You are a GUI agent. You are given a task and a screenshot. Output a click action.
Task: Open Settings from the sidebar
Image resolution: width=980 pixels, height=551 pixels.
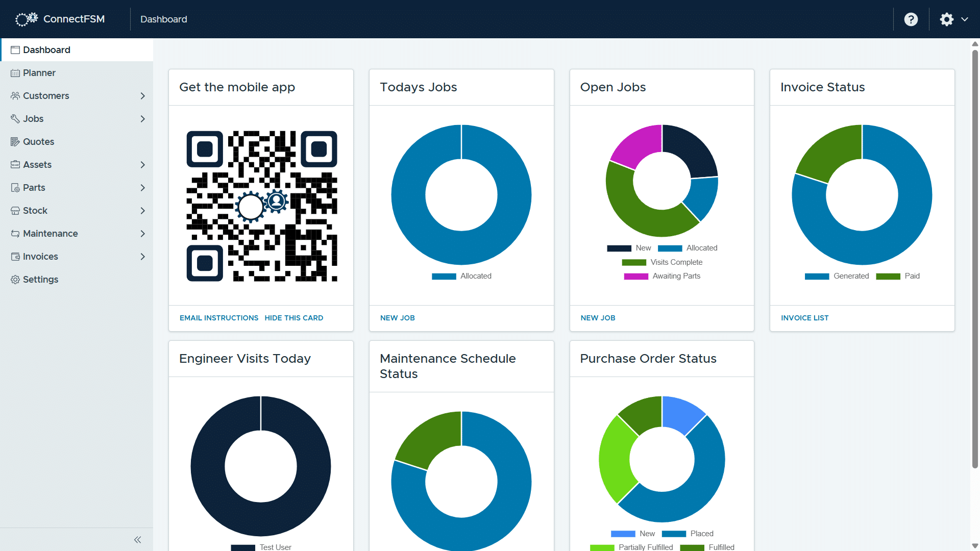(77, 280)
